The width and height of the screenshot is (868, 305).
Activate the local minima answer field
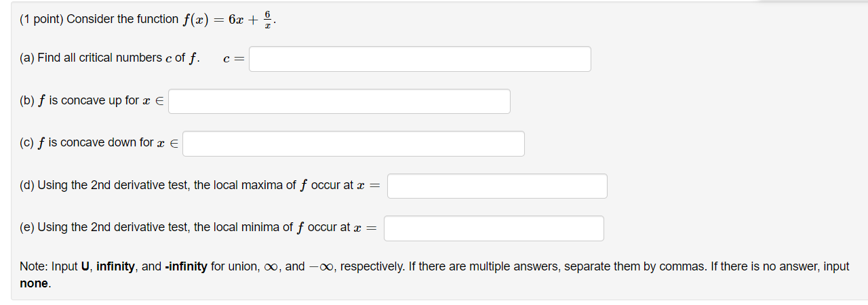(x=494, y=228)
